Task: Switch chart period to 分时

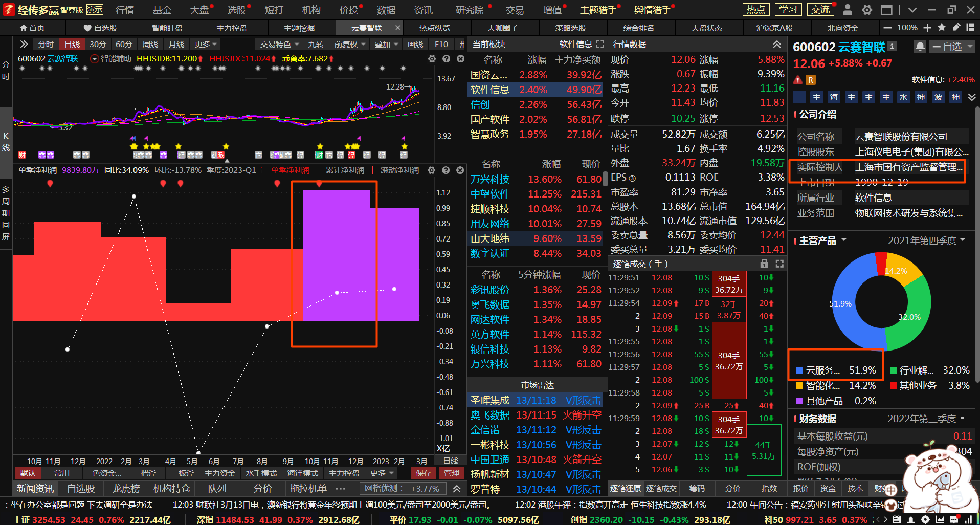Action: tap(46, 45)
